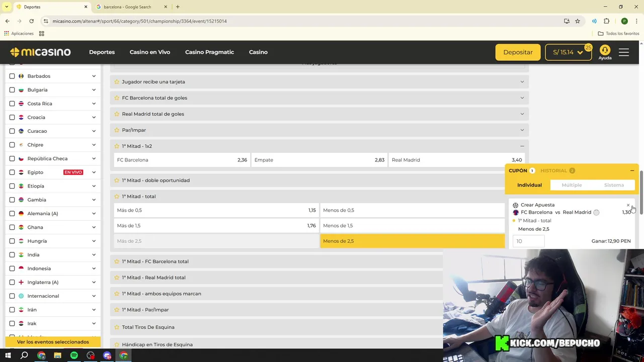Check the India checkbox

click(x=12, y=254)
